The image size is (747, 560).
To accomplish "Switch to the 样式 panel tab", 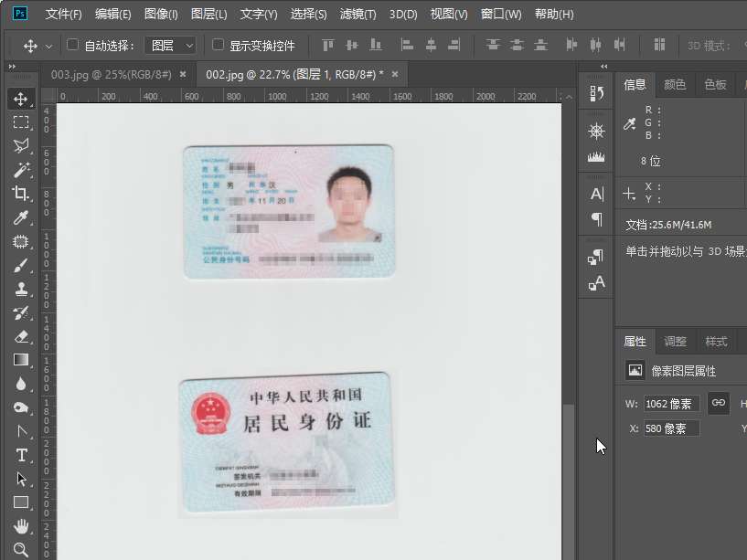I will coord(716,342).
